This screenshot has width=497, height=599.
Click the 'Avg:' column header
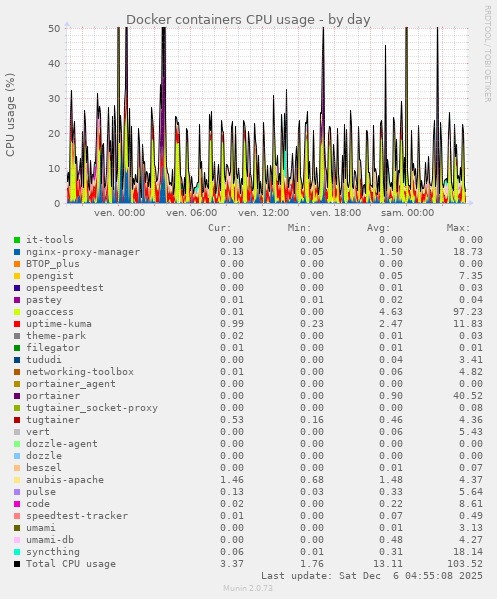point(379,228)
